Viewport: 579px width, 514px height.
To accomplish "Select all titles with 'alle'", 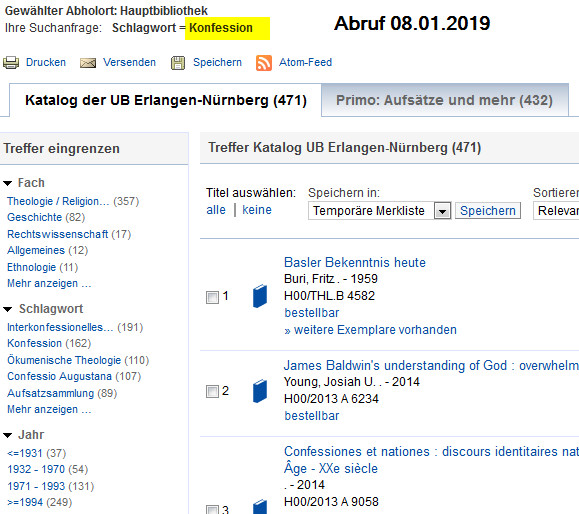I will 216,210.
